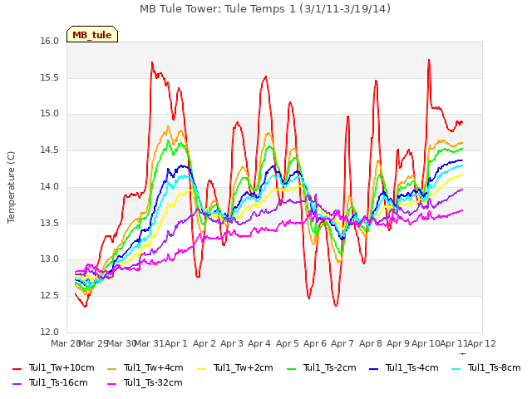Click the Mar 28 x-axis date label
532x399 pixels.
65,343
